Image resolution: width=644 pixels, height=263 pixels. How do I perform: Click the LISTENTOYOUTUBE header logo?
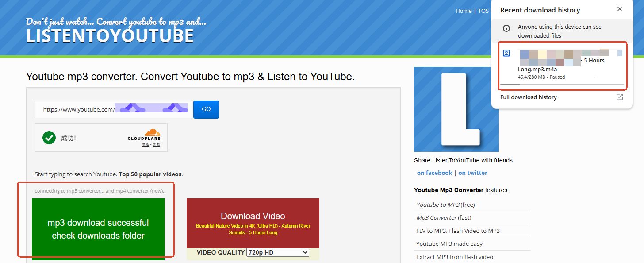[x=110, y=35]
